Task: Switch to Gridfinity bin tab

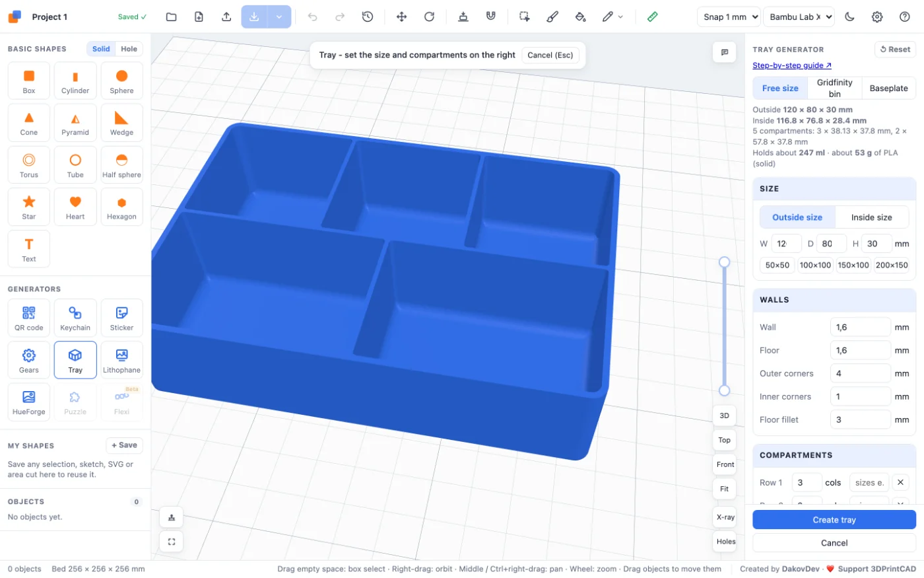Action: tap(834, 88)
